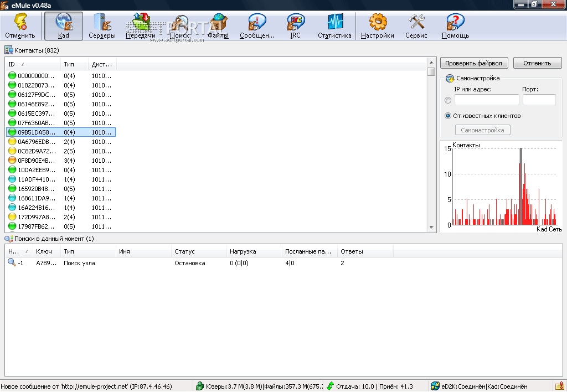Click contacts list scrollbar down arrow

point(431,227)
